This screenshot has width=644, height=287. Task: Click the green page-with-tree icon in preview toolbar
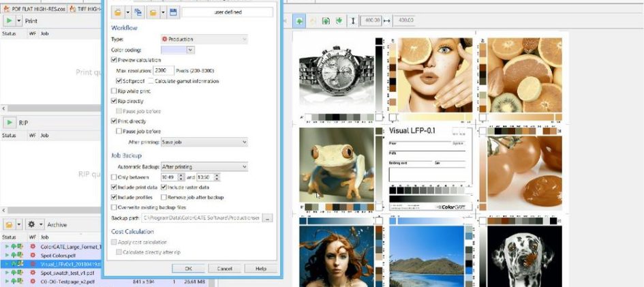pos(326,21)
